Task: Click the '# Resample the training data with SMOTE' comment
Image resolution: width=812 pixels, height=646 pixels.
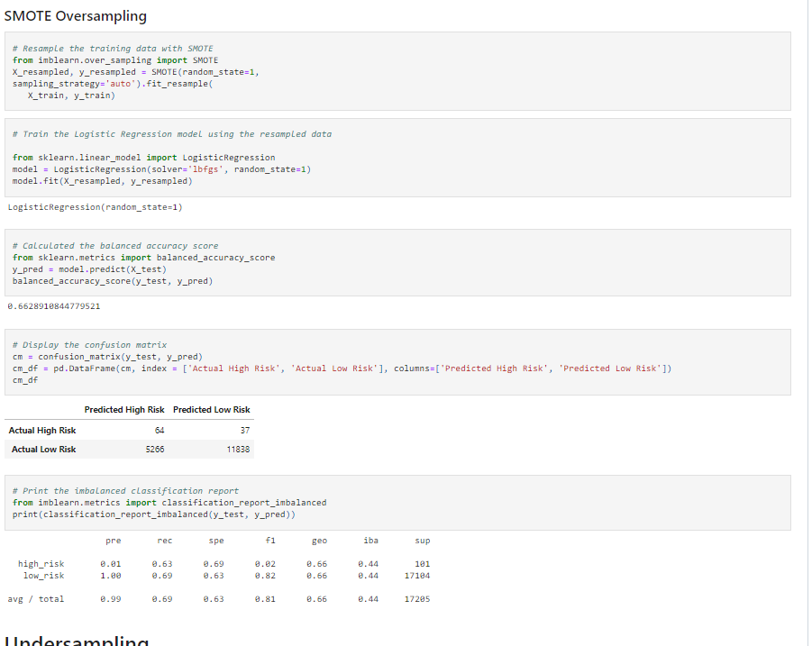Action: tap(113, 49)
